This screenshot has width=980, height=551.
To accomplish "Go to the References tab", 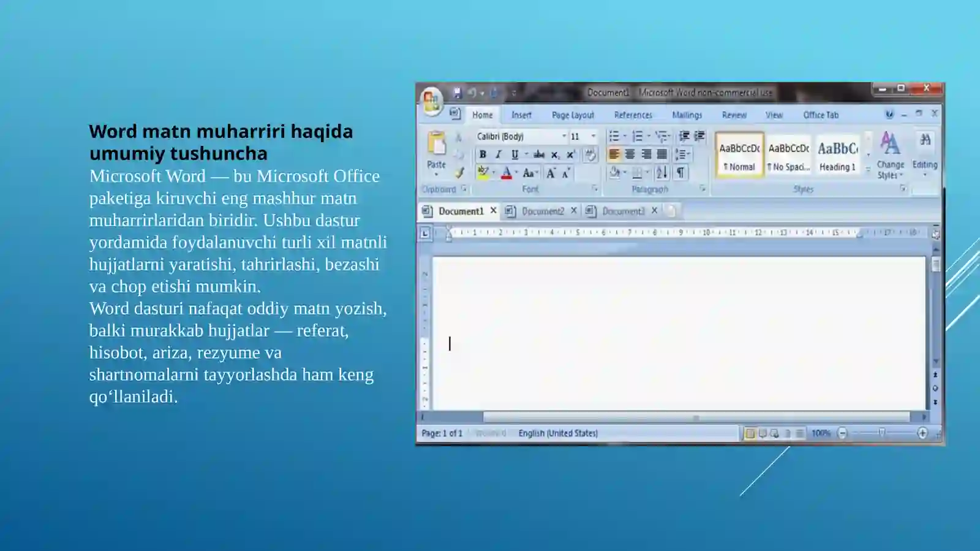I will [x=633, y=115].
